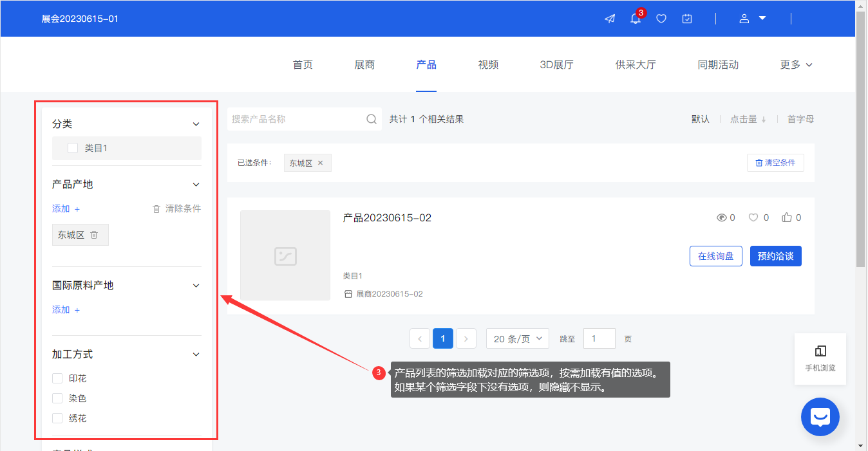Click the paper plane message icon

[x=609, y=19]
